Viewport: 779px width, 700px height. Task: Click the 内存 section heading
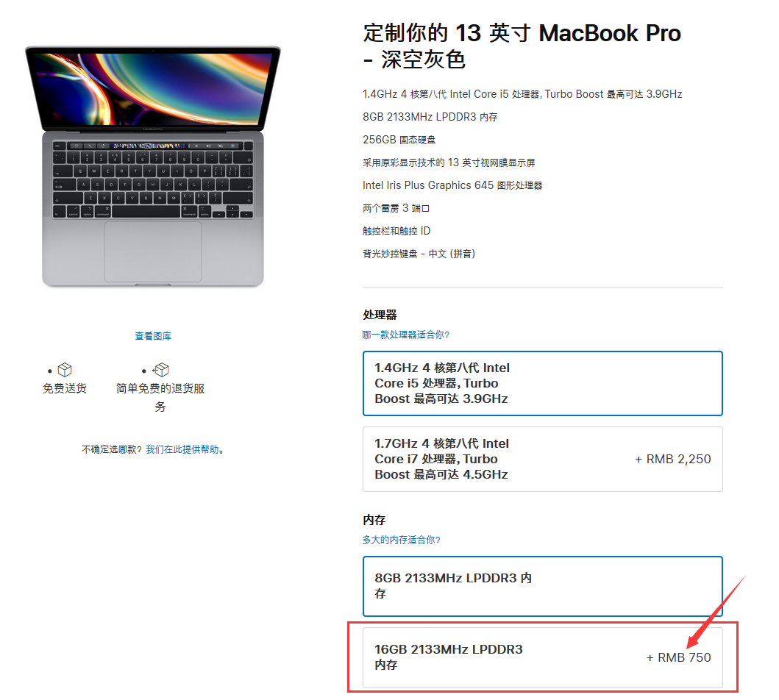click(374, 520)
